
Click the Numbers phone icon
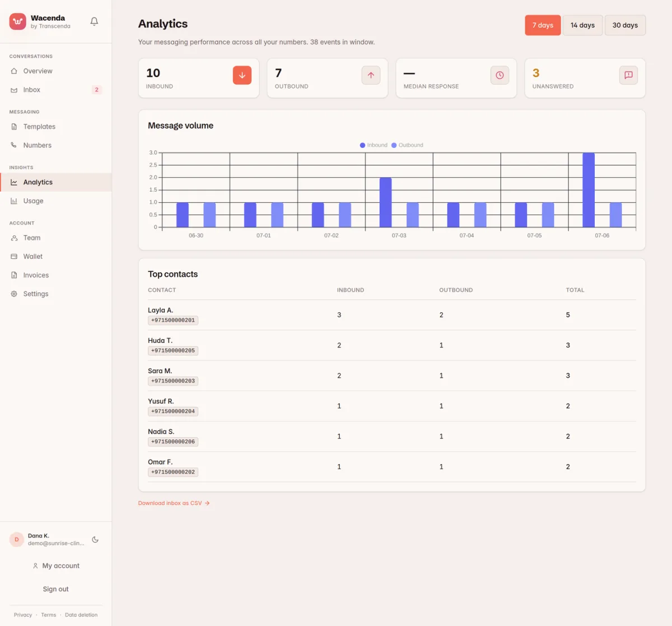pos(14,145)
